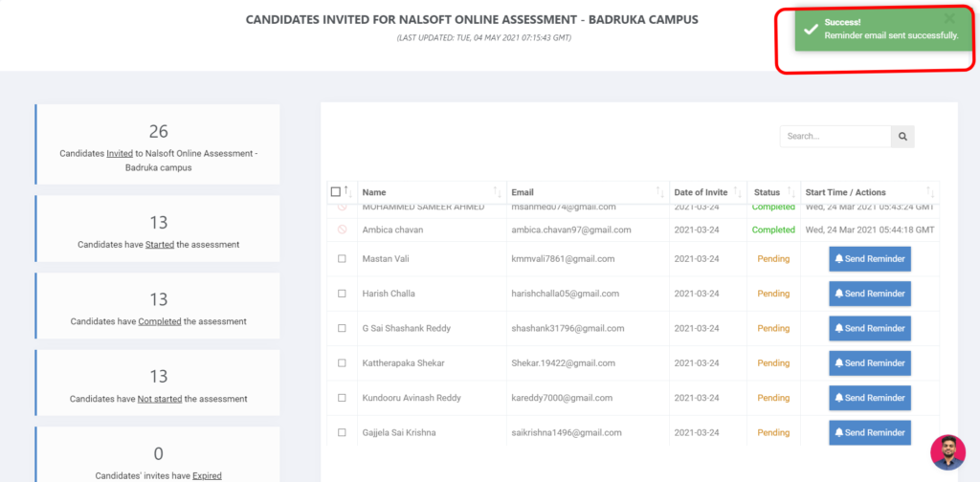Open the chat avatar bubble
Image resolution: width=980 pixels, height=482 pixels.
(947, 452)
